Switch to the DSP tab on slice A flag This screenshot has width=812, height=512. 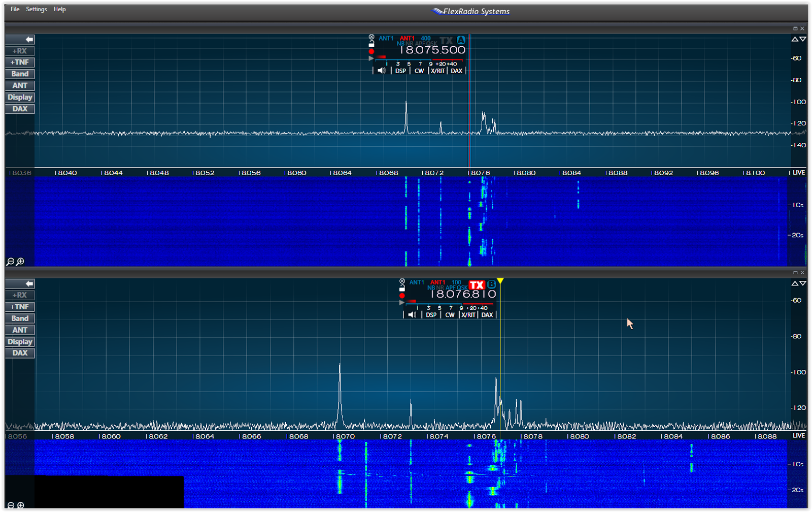[400, 71]
